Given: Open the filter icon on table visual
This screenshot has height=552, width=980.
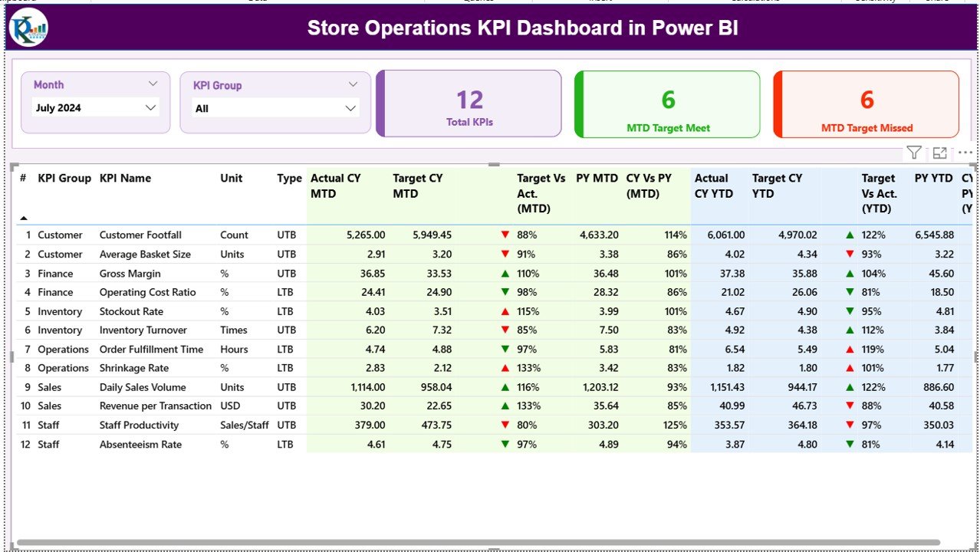Looking at the screenshot, I should click(913, 153).
